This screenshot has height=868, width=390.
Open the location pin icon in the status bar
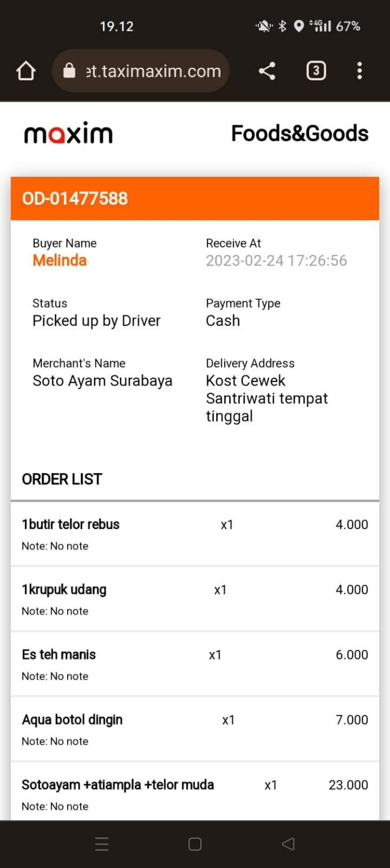pyautogui.click(x=299, y=25)
